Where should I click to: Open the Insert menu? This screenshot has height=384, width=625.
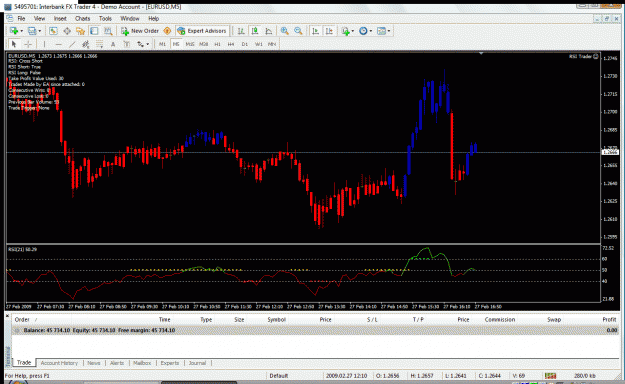(60, 18)
